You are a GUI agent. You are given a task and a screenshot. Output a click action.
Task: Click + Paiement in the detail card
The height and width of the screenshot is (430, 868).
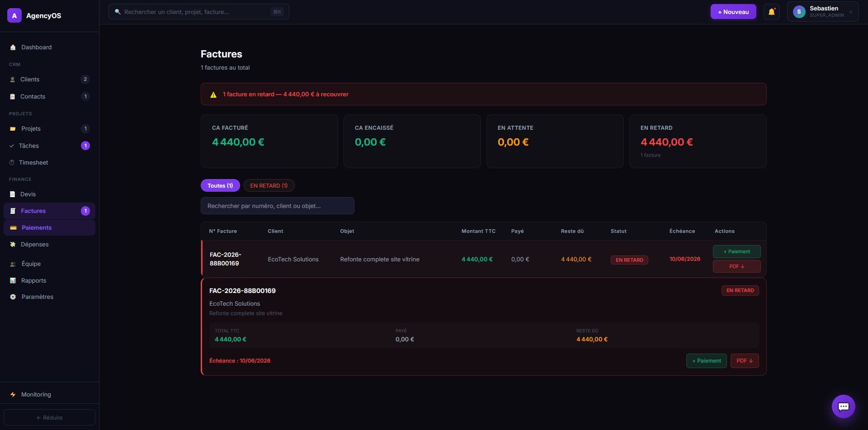click(x=707, y=361)
